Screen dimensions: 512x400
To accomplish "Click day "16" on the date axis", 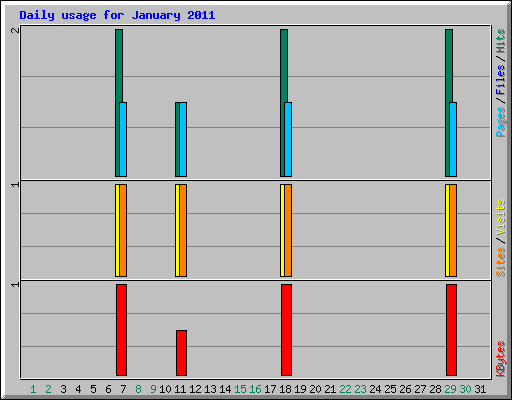I will click(255, 389).
